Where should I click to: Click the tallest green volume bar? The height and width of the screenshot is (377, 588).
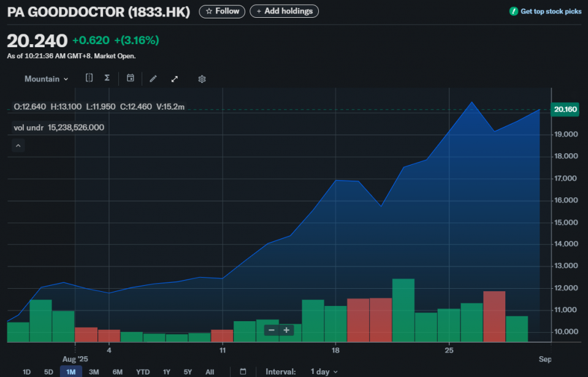[403, 310]
